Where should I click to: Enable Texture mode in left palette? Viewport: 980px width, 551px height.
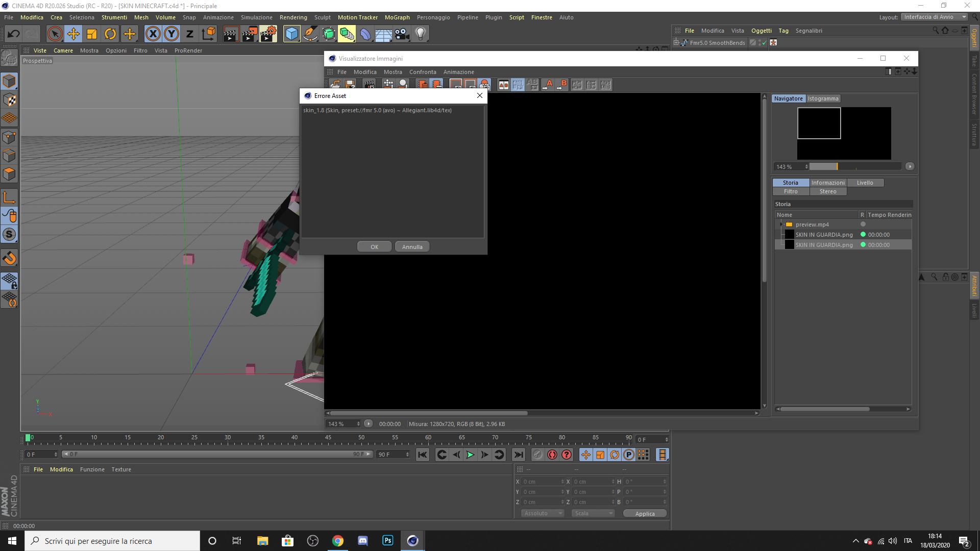(9, 99)
